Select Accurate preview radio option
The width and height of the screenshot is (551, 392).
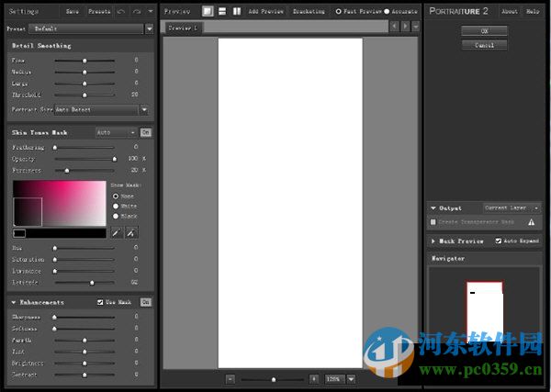[x=387, y=12]
